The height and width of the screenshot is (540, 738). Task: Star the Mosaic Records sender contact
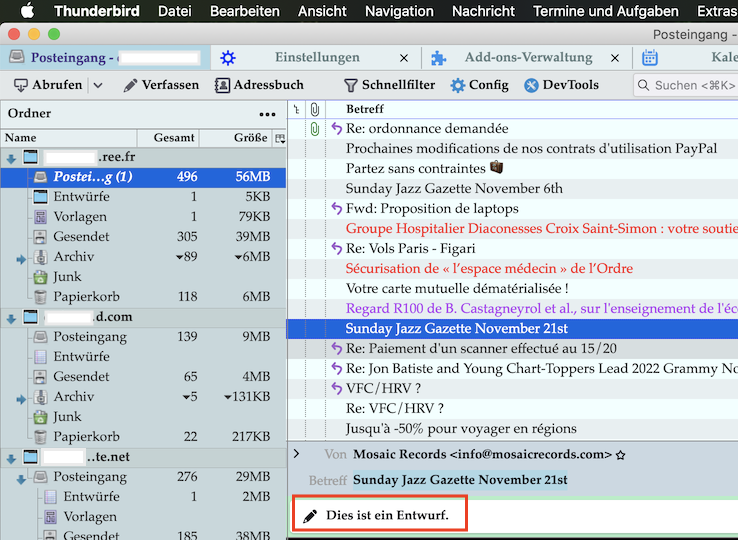tap(620, 455)
